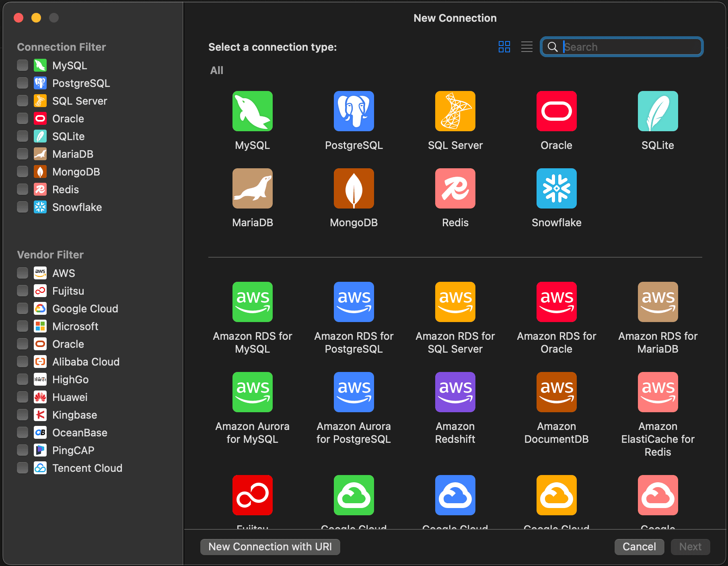Click the New Connection with URI button
The height and width of the screenshot is (566, 728).
click(x=270, y=547)
